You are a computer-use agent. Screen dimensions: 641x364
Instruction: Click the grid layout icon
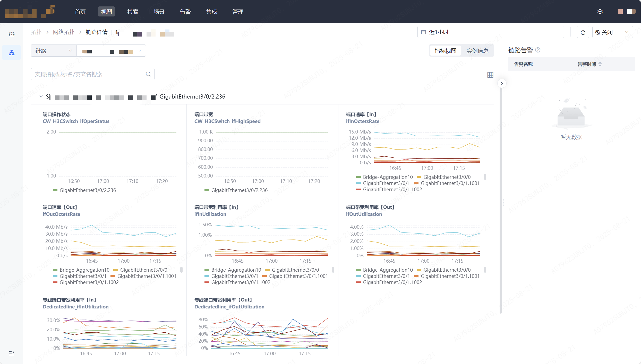click(490, 75)
